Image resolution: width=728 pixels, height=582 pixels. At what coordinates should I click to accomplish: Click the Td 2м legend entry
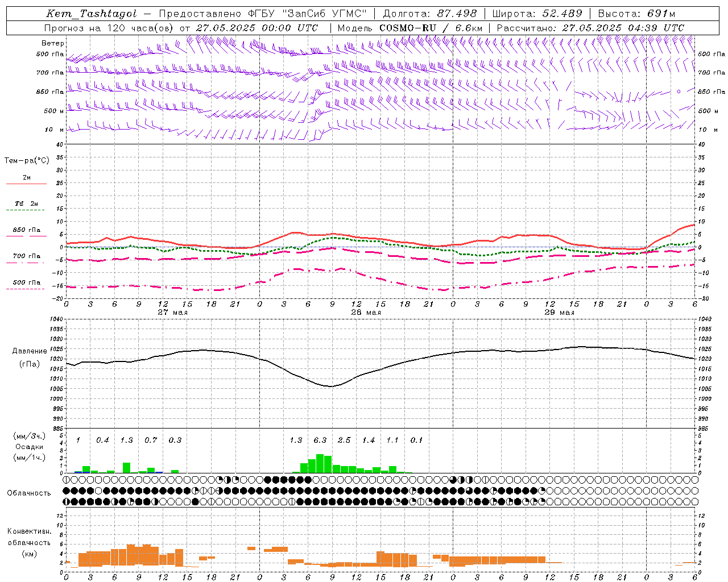pos(26,203)
